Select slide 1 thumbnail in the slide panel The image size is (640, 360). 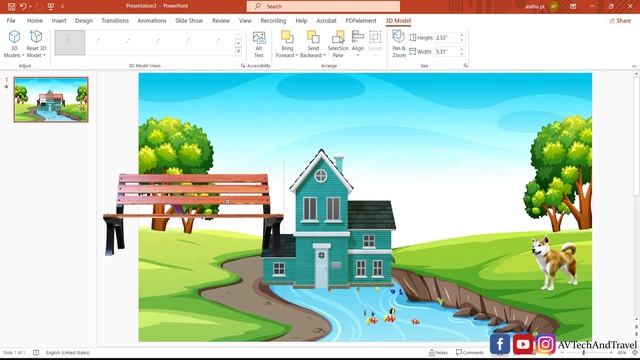[x=51, y=100]
